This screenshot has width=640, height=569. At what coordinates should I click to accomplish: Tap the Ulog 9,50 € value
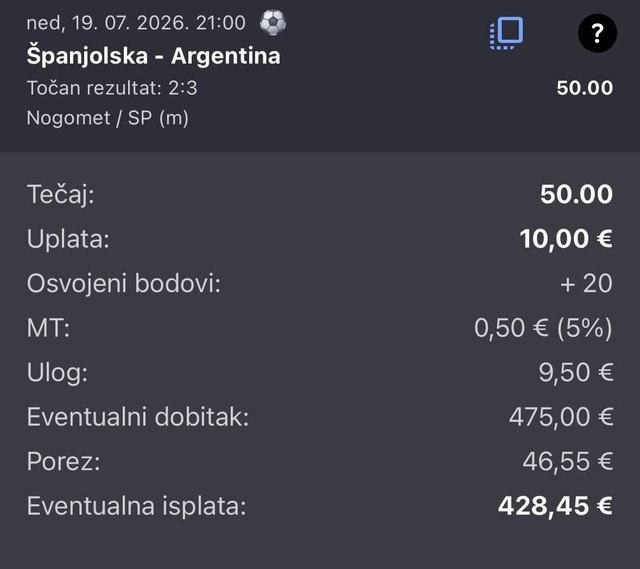(x=576, y=372)
